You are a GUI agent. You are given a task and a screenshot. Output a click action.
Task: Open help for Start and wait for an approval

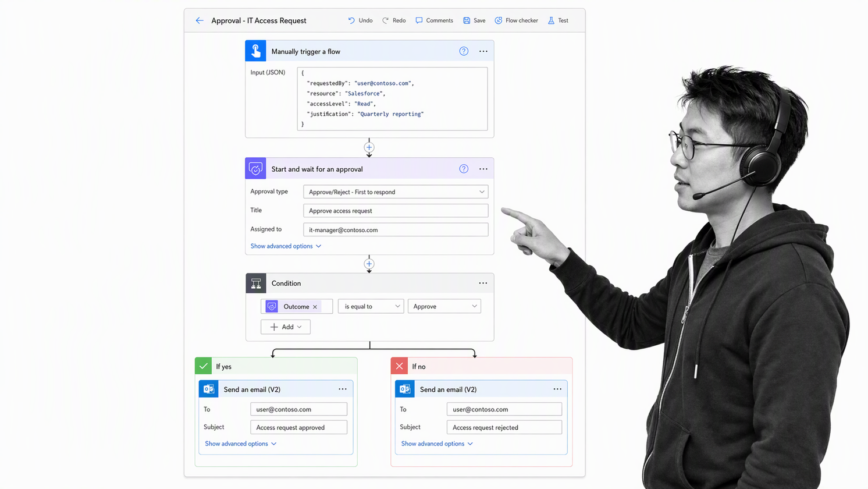coord(464,169)
